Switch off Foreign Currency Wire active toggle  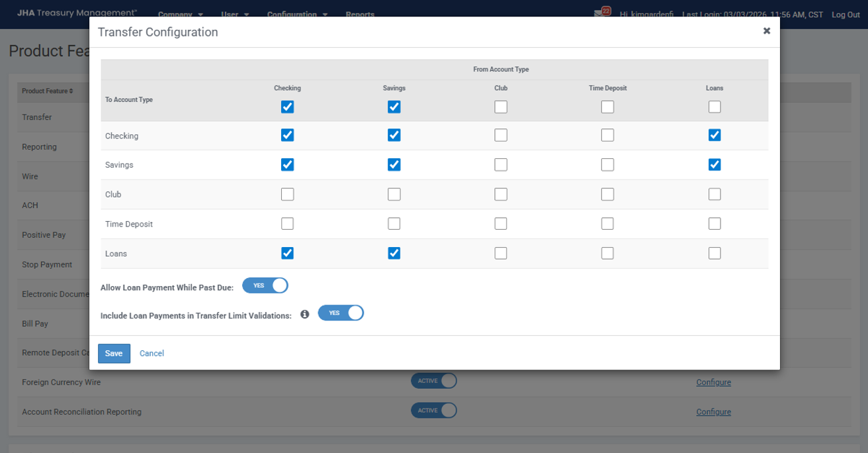(x=434, y=381)
